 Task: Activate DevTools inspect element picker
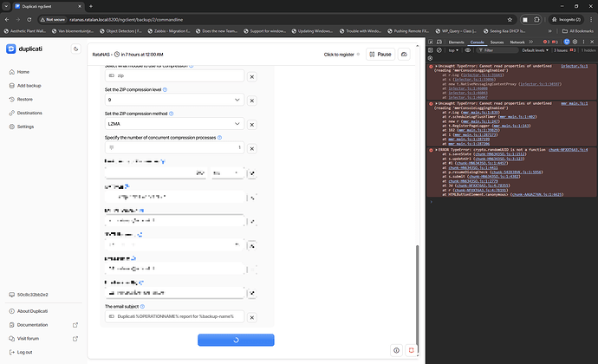point(431,42)
